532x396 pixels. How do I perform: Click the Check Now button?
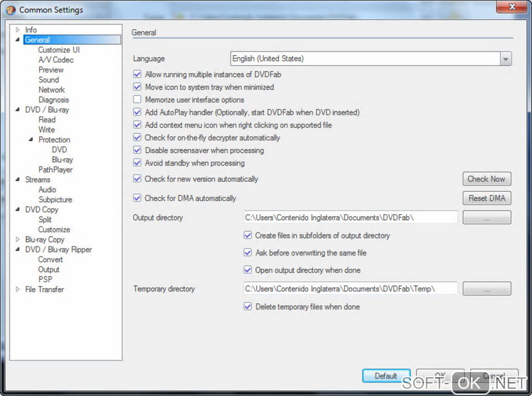(x=487, y=179)
